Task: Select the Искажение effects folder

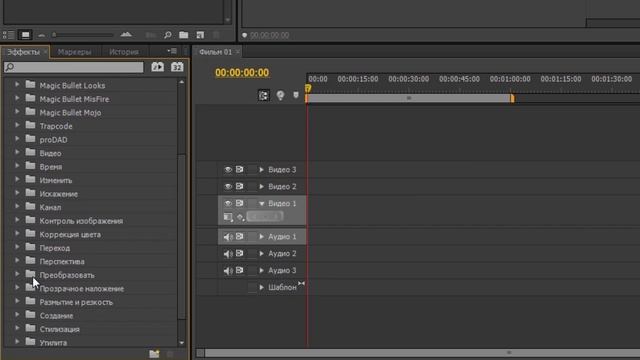Action: [58, 194]
